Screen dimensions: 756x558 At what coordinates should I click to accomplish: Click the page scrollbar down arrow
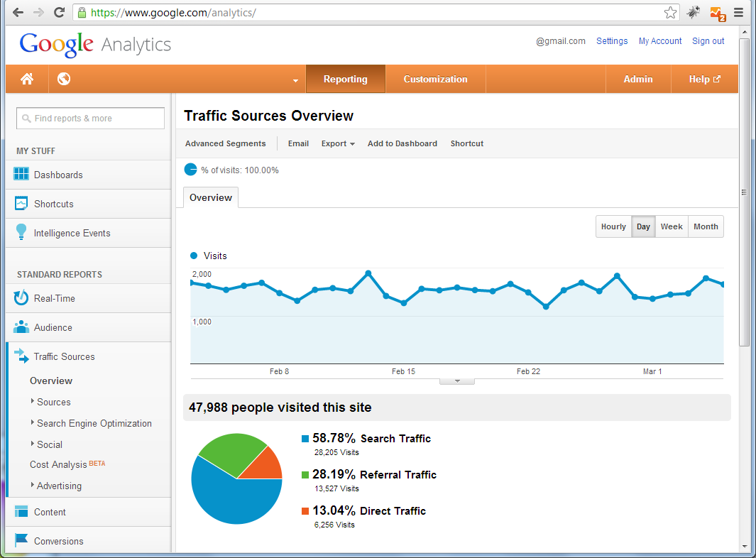(x=745, y=547)
